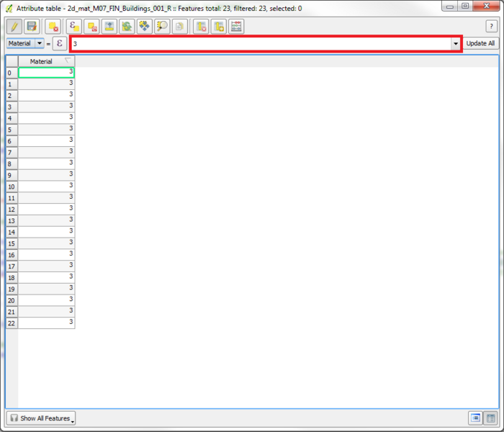Zoom map to selected rows magnifier icon

162,27
